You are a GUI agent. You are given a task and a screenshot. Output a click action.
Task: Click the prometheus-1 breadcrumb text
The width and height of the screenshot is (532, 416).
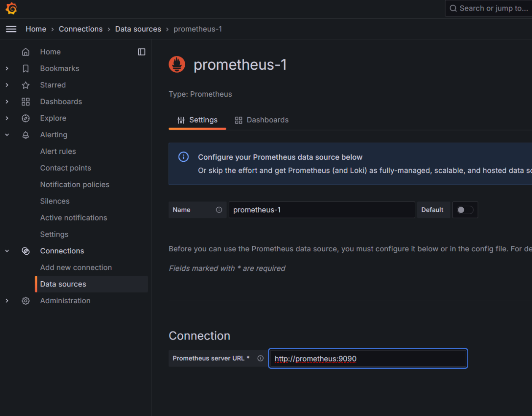coord(197,29)
